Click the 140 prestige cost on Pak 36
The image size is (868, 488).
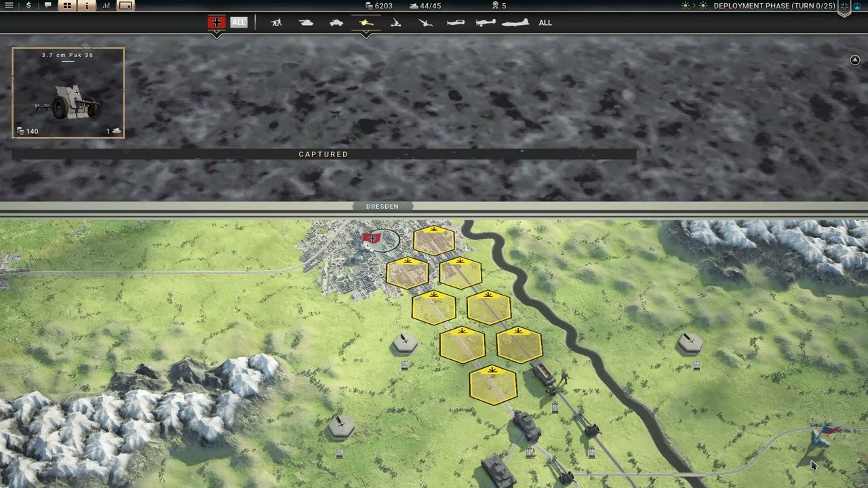point(28,131)
